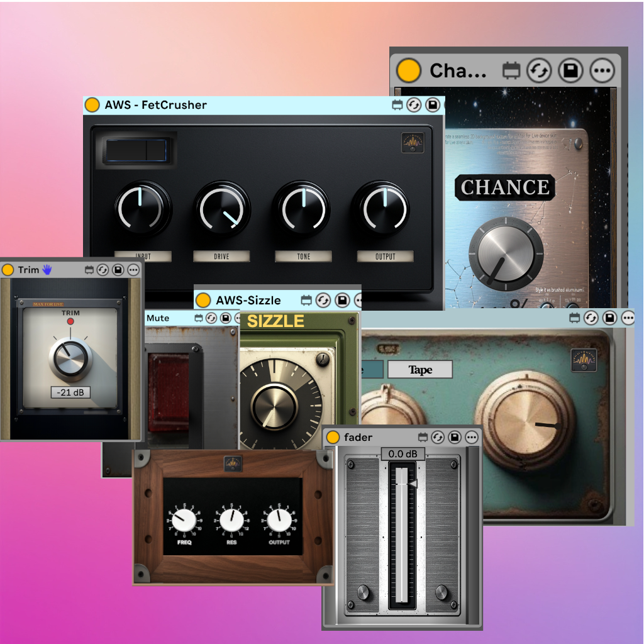
Task: Click the AWS-Sizzle device title
Action: (x=248, y=301)
